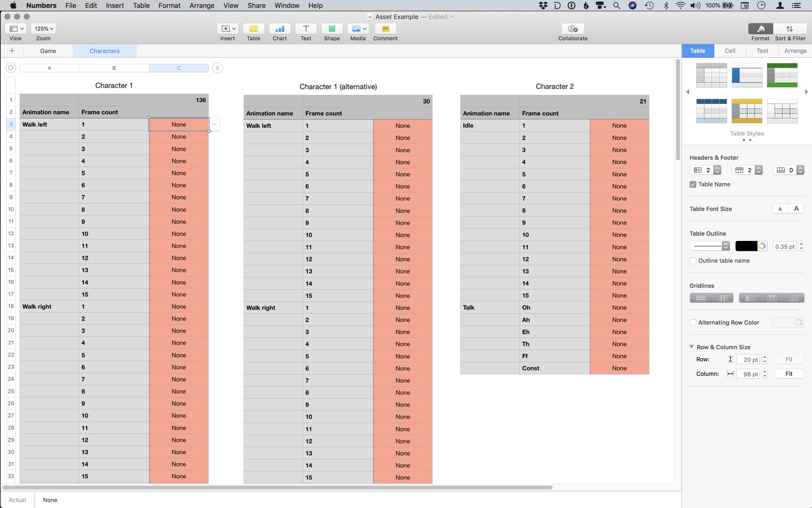The height and width of the screenshot is (508, 812).
Task: Enable Alternating Row Color checkbox
Action: point(693,323)
